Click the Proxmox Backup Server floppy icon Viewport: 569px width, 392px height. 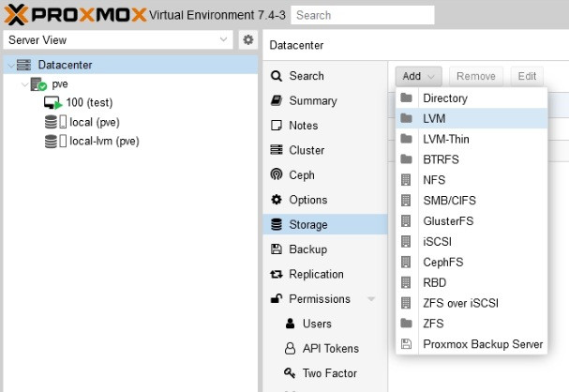pyautogui.click(x=406, y=344)
